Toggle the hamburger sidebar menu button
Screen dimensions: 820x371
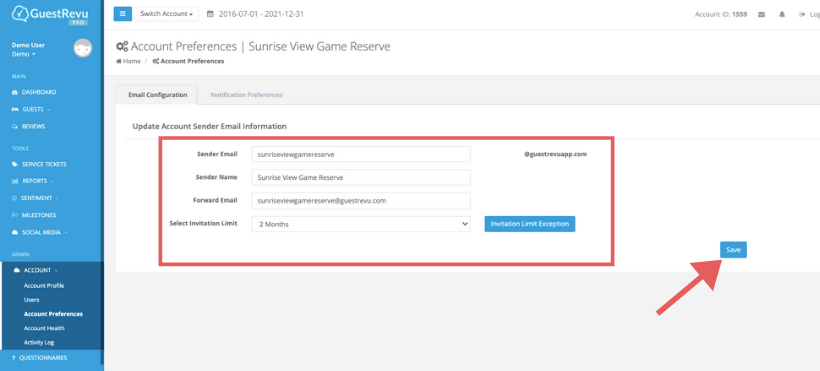[122, 14]
